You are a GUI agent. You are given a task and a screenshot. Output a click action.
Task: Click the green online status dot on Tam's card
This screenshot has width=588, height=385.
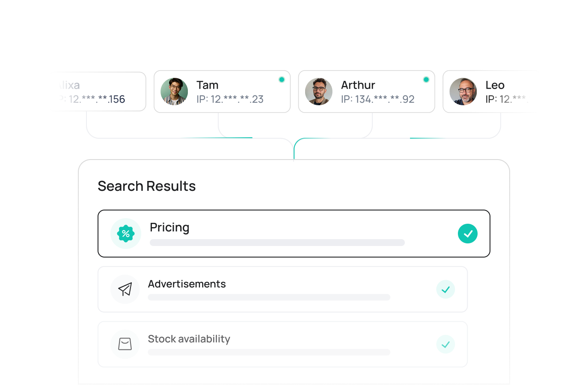(282, 80)
